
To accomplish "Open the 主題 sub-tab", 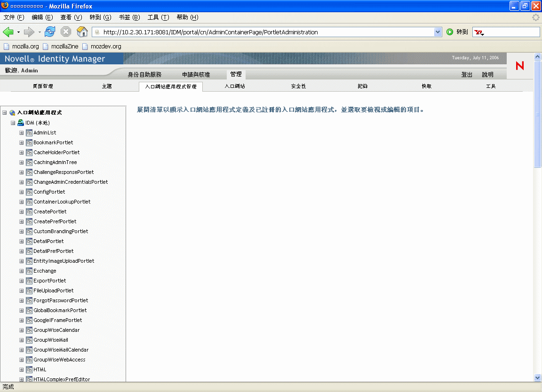I will 107,86.
